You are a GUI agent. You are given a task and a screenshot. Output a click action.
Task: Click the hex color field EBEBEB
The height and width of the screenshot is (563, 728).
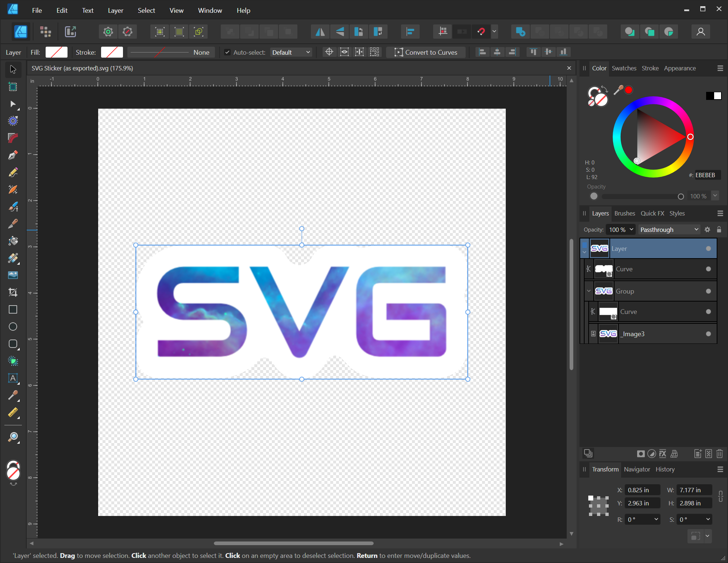tap(707, 175)
